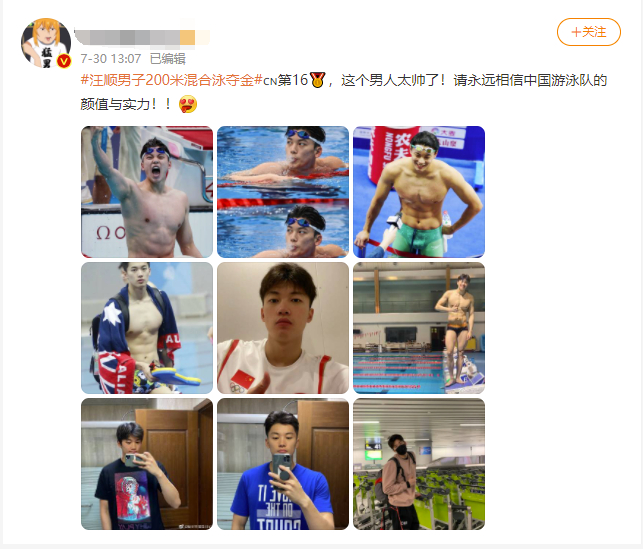643x549 pixels.
Task: Open photo of swimmer standing by indoor pool
Action: 419,328
